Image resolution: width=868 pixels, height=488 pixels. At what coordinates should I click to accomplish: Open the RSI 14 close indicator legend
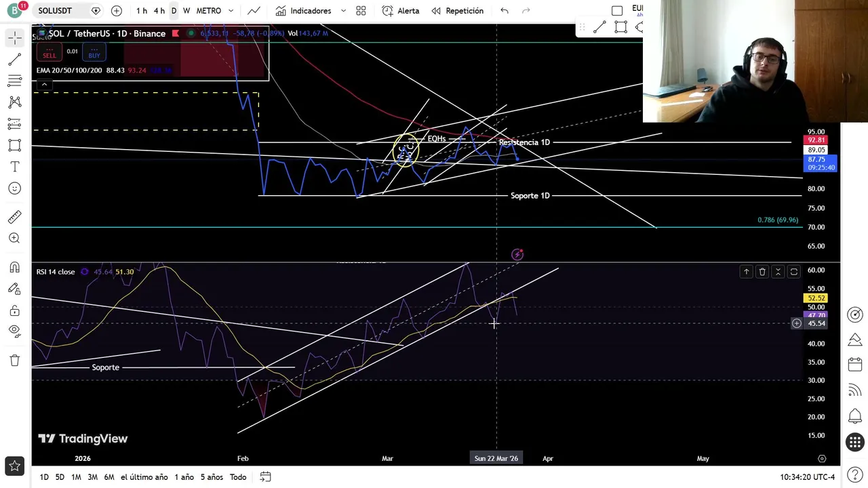coord(56,272)
